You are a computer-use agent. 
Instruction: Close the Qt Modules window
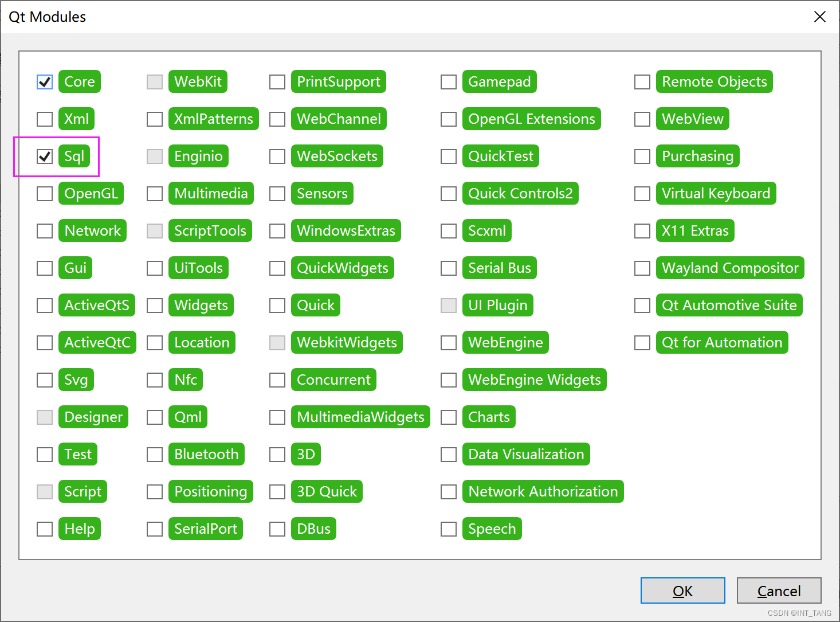(x=820, y=17)
